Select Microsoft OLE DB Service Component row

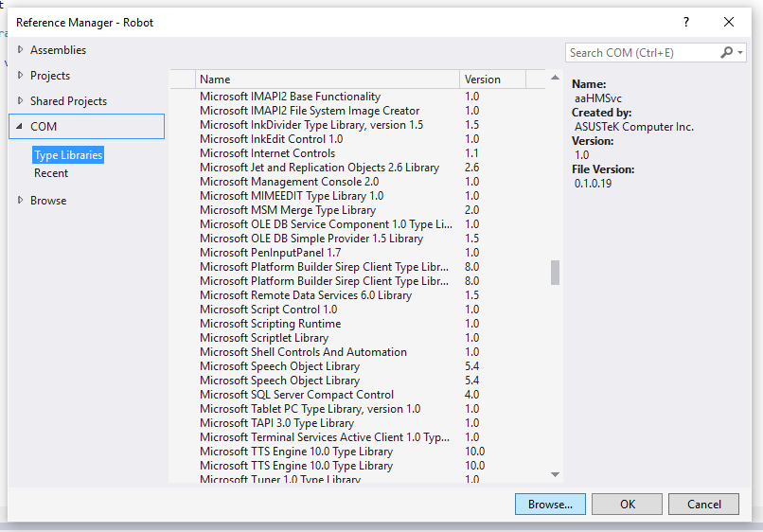click(x=358, y=224)
